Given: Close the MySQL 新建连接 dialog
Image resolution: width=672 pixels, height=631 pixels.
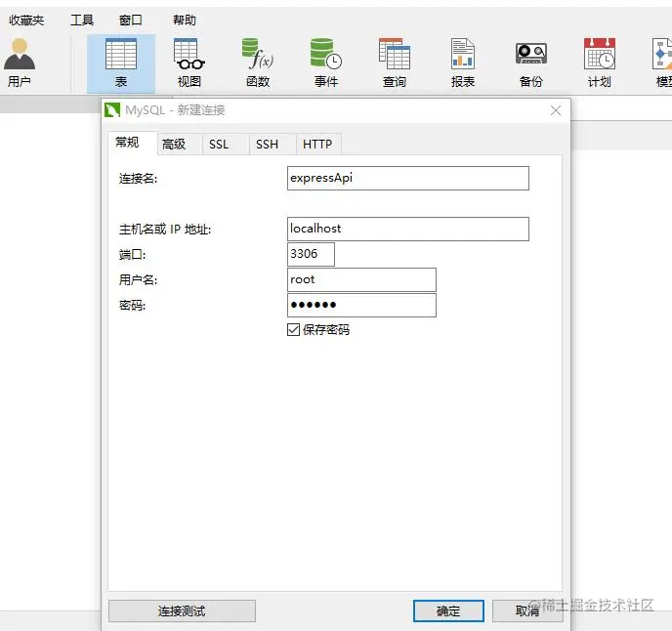Looking at the screenshot, I should (556, 110).
